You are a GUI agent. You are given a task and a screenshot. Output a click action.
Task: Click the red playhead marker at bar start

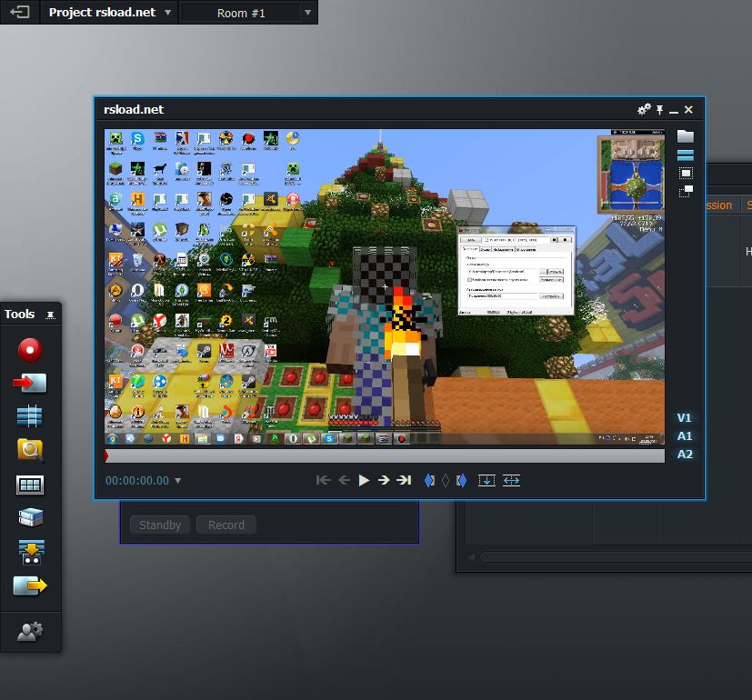pyautogui.click(x=106, y=455)
